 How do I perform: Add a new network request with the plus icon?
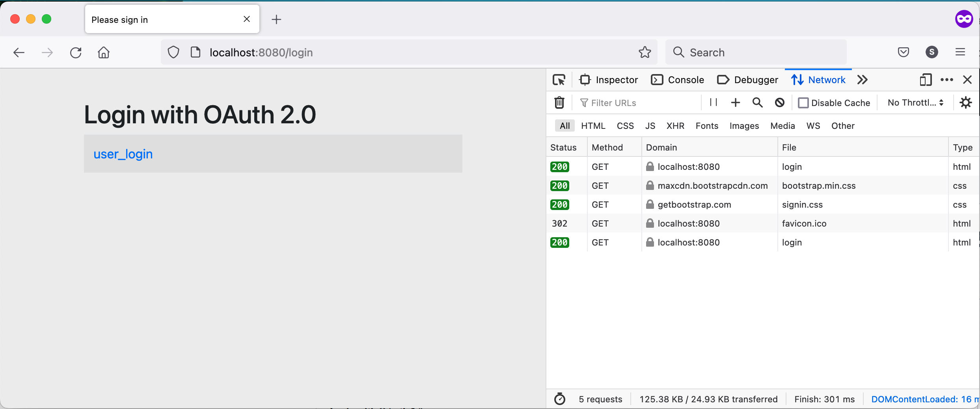[x=735, y=102]
